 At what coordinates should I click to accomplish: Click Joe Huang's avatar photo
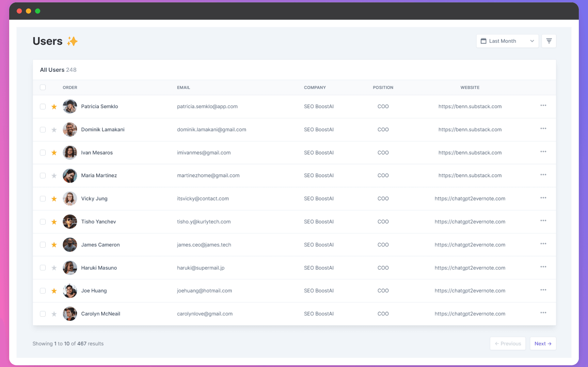click(x=70, y=291)
